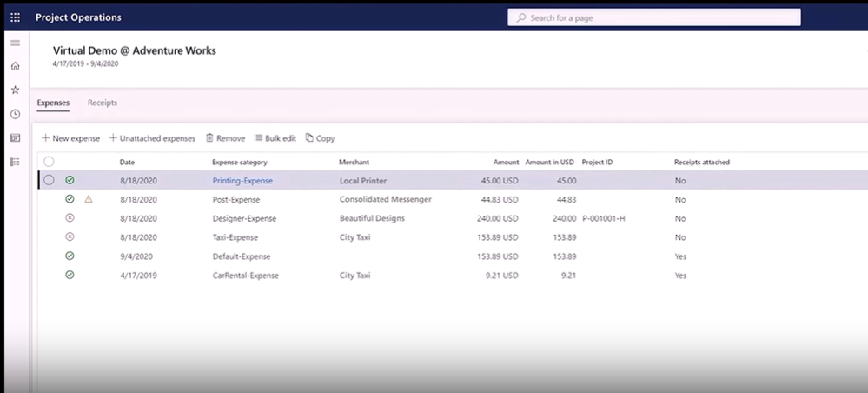The image size is (868, 393).
Task: Click approved status icon on CarRental-Expense row
Action: [x=70, y=275]
